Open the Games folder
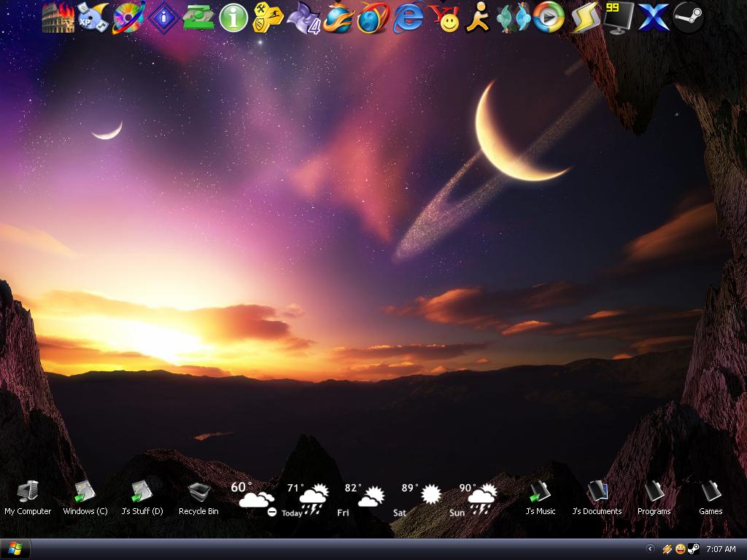The image size is (747, 560). tap(711, 498)
